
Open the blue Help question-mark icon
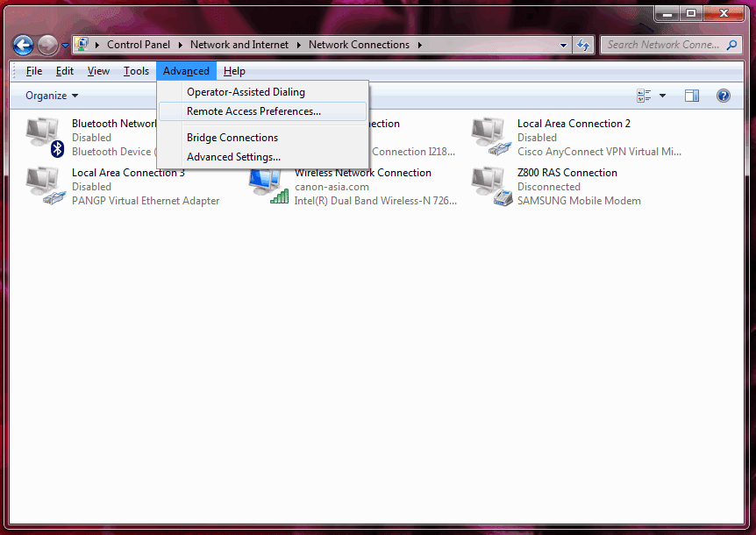coord(724,96)
